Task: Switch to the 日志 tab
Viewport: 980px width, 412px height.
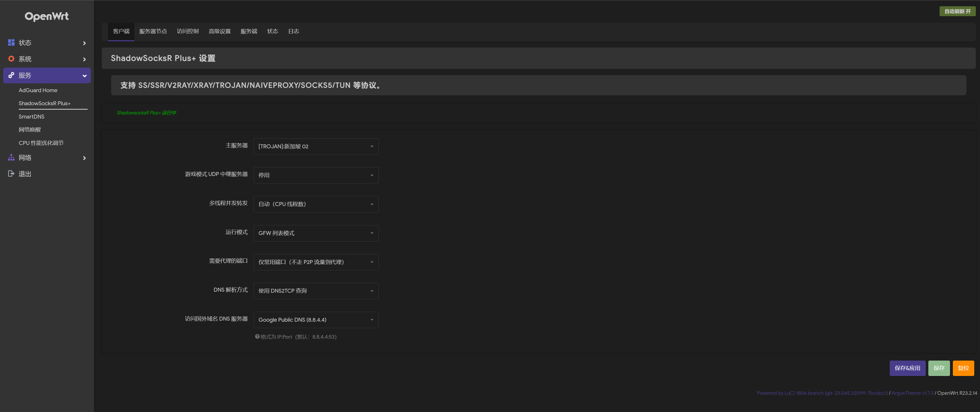Action: point(293,31)
